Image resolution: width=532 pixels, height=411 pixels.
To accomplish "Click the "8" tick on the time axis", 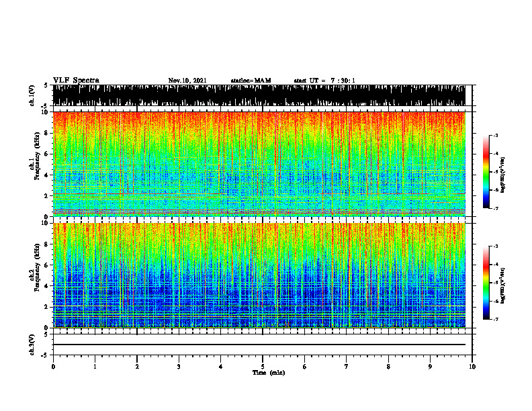I will pos(388,367).
